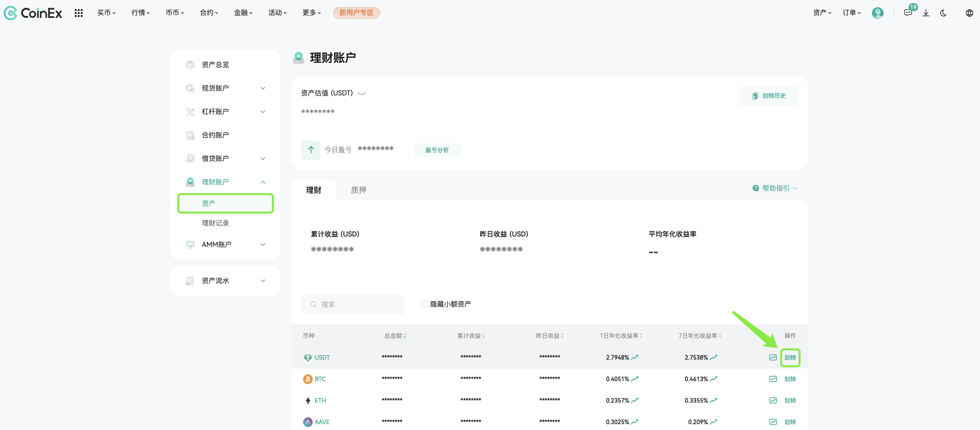980x430 pixels.
Task: Click the 划转历史 document icon
Action: [x=755, y=96]
